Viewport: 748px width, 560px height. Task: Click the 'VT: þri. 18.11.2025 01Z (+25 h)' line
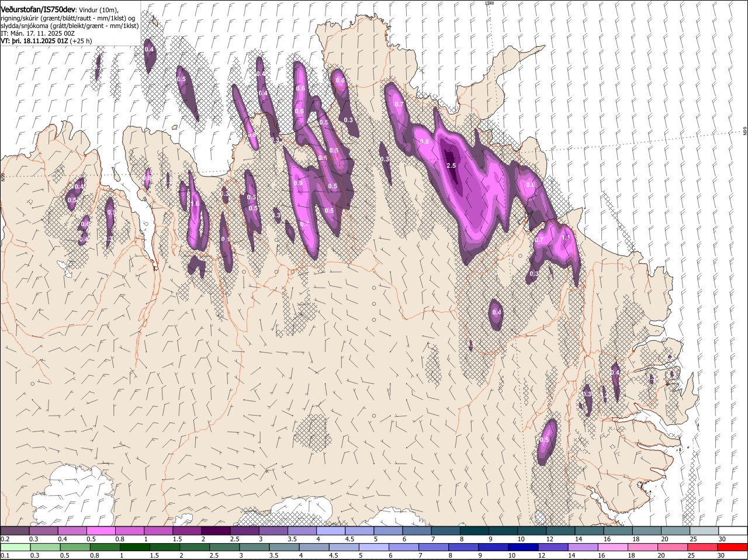(x=46, y=41)
